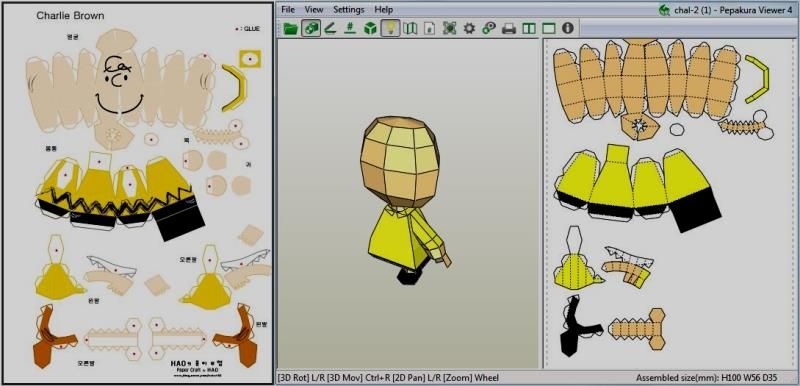Click the green 3D cube view icon
The width and height of the screenshot is (800, 386).
pos(370,28)
